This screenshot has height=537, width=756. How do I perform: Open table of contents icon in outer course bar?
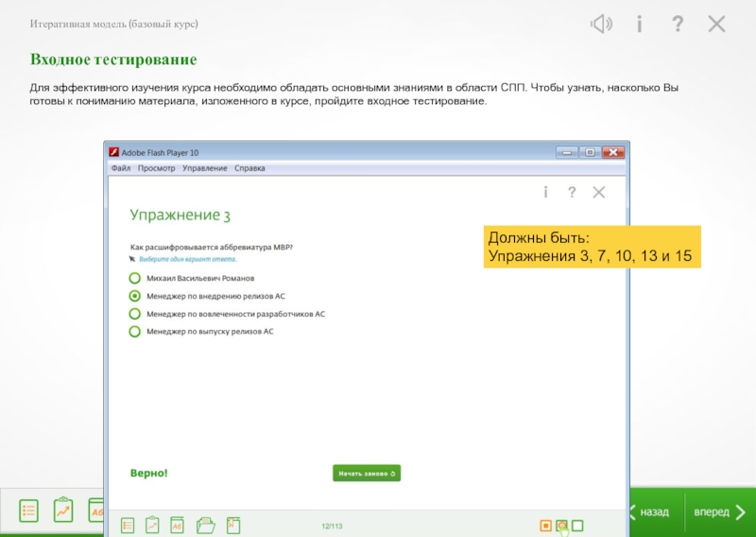[29, 511]
